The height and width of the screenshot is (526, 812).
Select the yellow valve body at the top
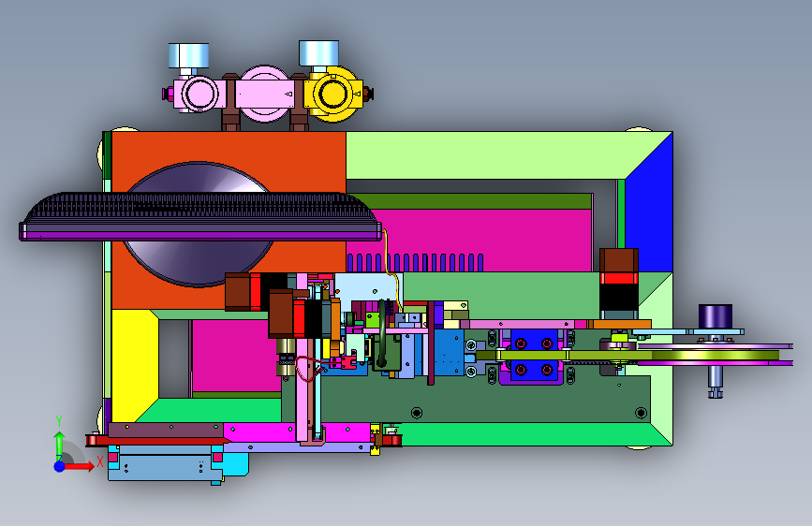332,95
